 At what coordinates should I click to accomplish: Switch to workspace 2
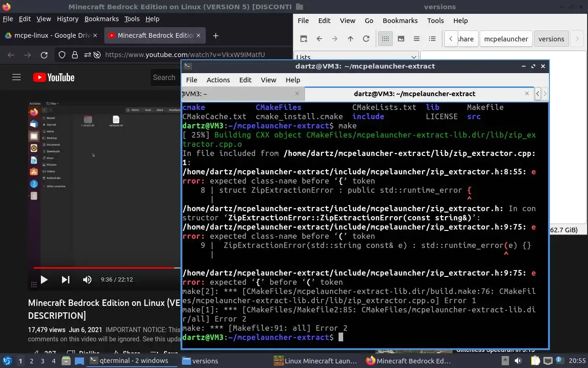tap(31, 361)
